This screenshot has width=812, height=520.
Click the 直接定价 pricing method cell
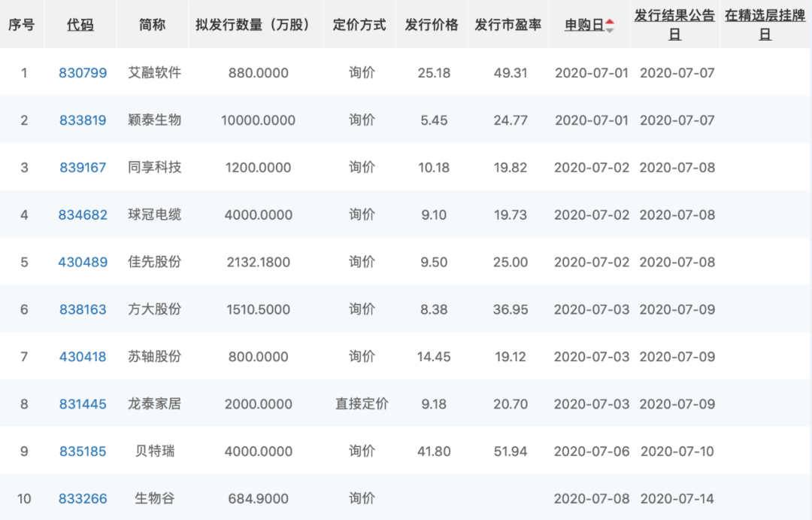point(362,404)
